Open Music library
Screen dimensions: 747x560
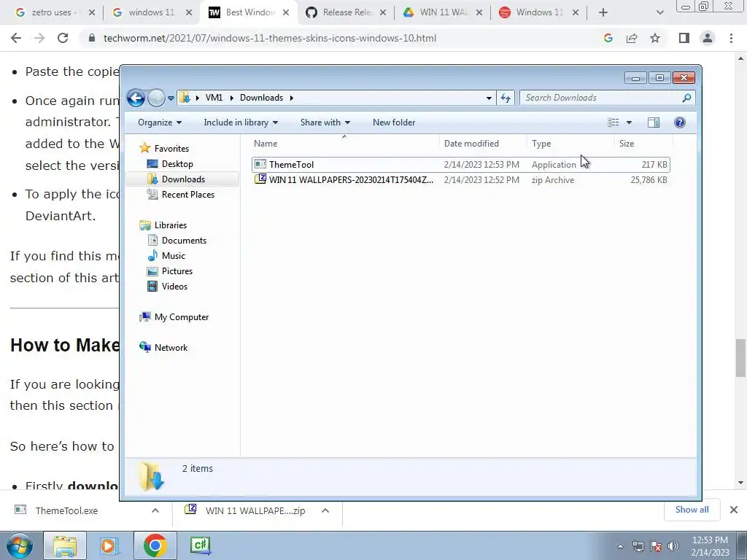tap(174, 256)
